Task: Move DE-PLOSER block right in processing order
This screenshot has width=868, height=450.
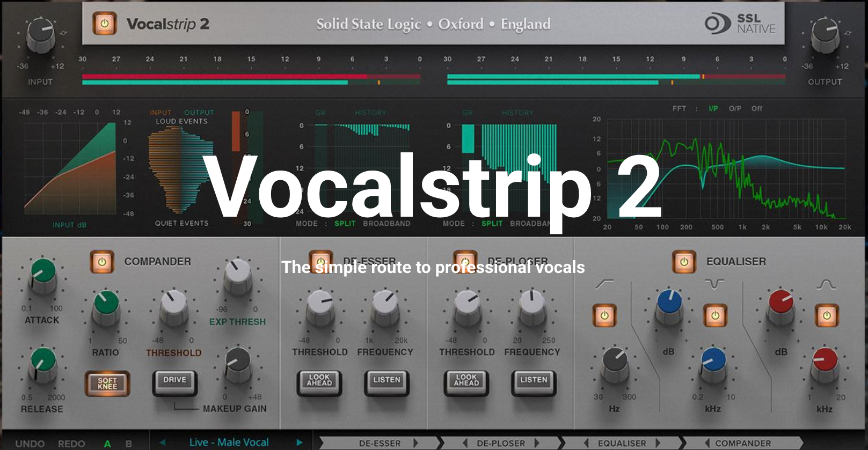Action: [537, 443]
